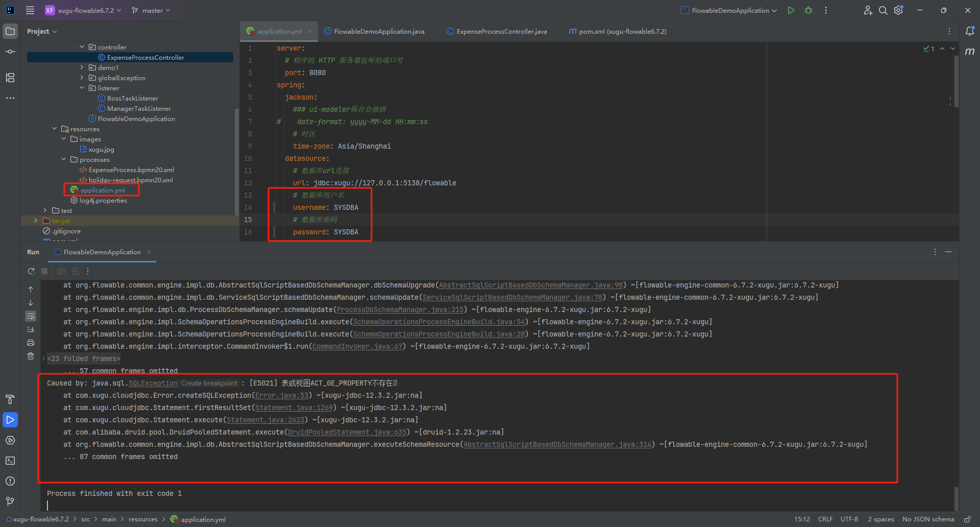This screenshot has height=527, width=980.
Task: Open the Maven tool window icon
Action: point(970,52)
